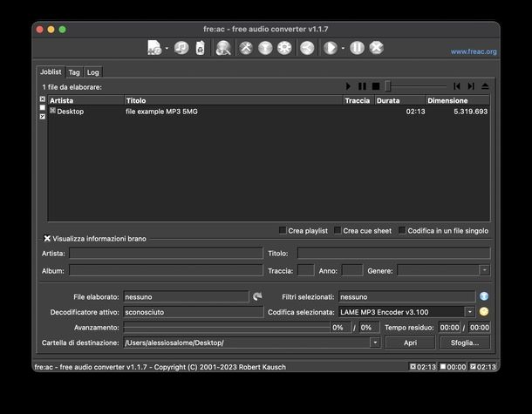Image resolution: width=532 pixels, height=414 pixels.
Task: Click the document-shaped icon right of the CD icon
Action: 201,48
